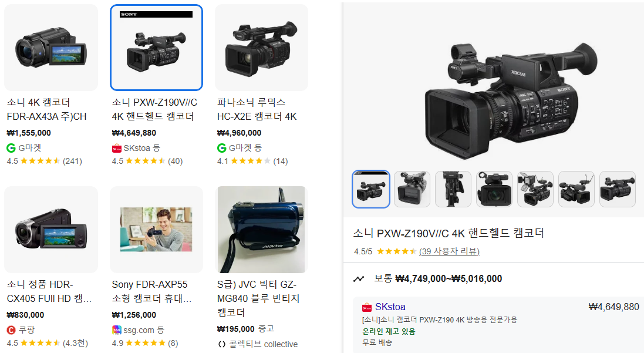The height and width of the screenshot is (353, 644).
Task: Click the 4.5 rating with 40 reviews
Action: [x=147, y=161]
